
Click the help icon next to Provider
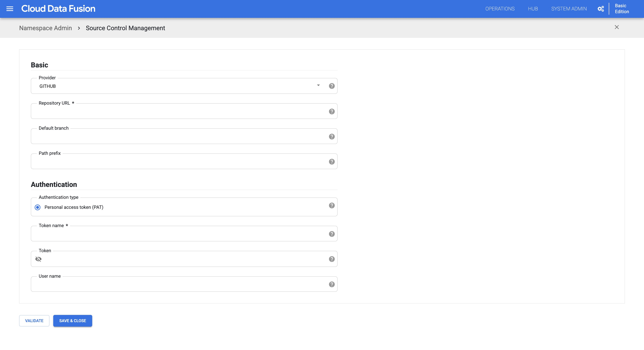tap(332, 86)
